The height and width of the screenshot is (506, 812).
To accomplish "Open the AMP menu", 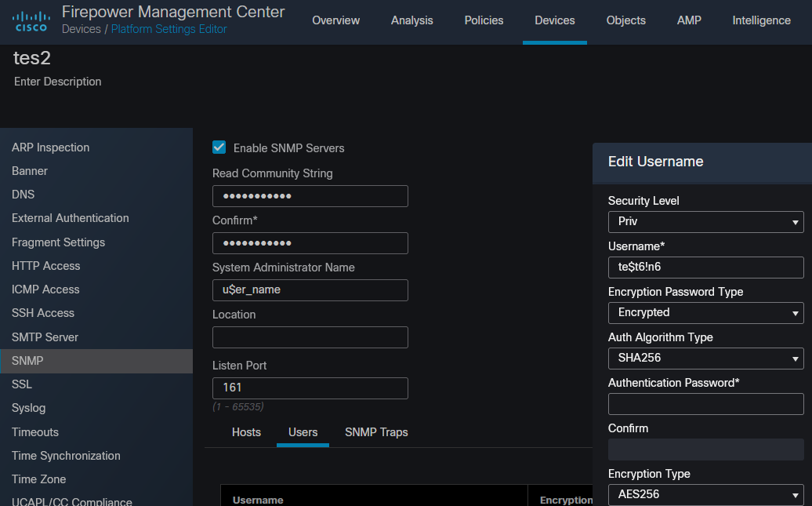I will [x=689, y=20].
